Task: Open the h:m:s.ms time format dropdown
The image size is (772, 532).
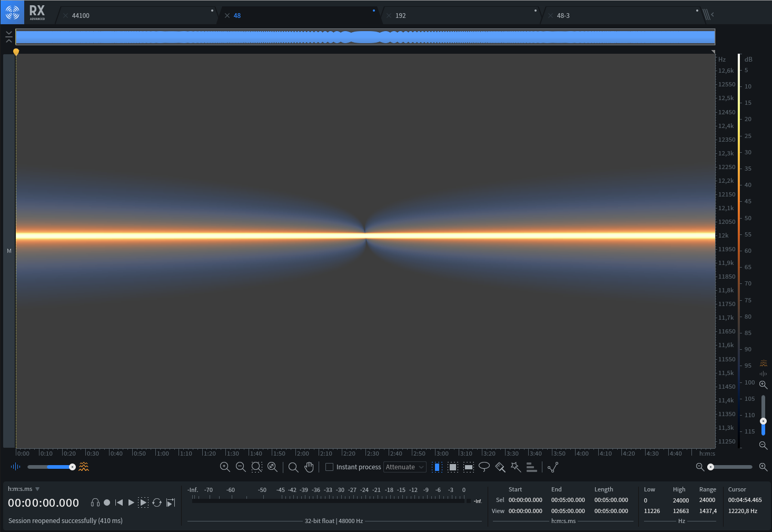Action: pyautogui.click(x=24, y=489)
